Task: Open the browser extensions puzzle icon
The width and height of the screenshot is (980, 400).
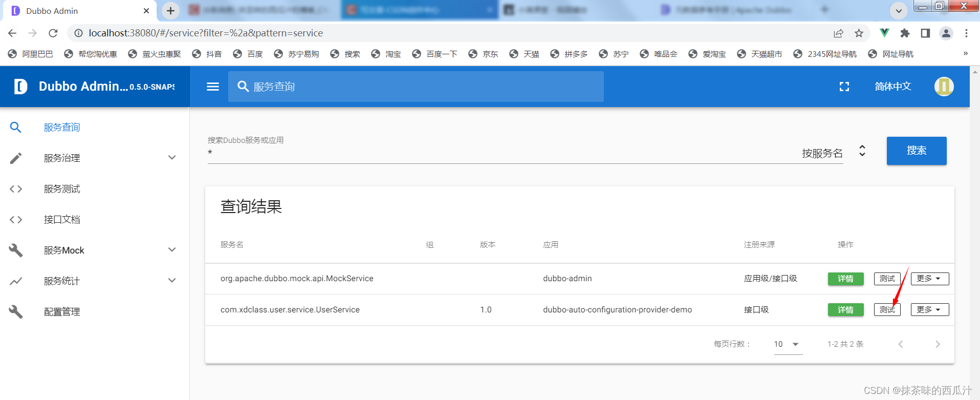Action: tap(905, 33)
